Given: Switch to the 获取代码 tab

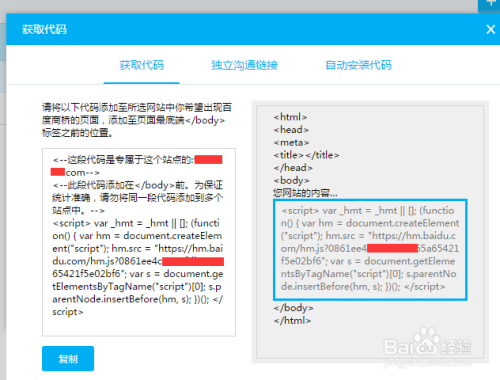Looking at the screenshot, I should point(142,65).
